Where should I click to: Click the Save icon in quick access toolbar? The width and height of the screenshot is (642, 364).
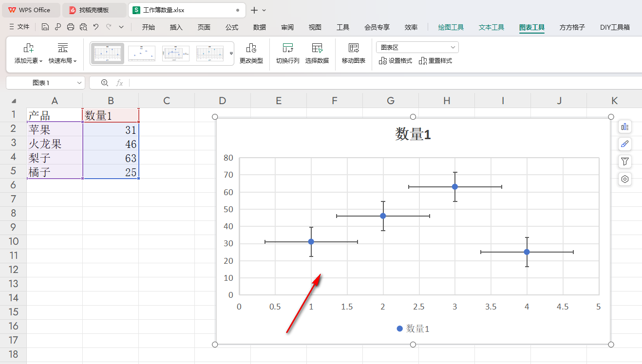45,27
